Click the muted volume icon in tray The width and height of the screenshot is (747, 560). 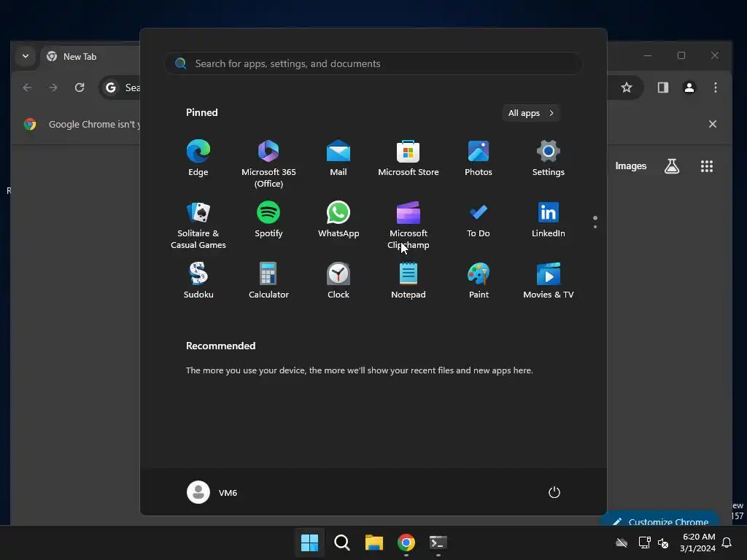click(x=662, y=542)
